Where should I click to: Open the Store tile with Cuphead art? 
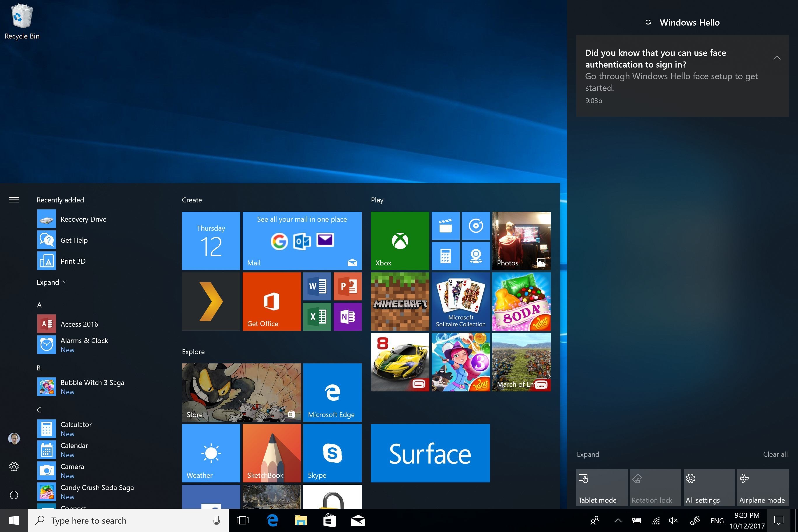241,393
